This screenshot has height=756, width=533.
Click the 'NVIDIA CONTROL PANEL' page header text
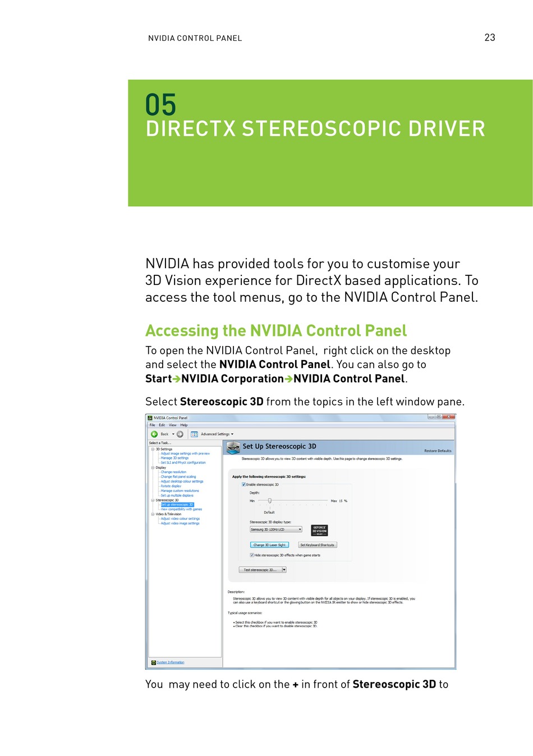point(195,38)
